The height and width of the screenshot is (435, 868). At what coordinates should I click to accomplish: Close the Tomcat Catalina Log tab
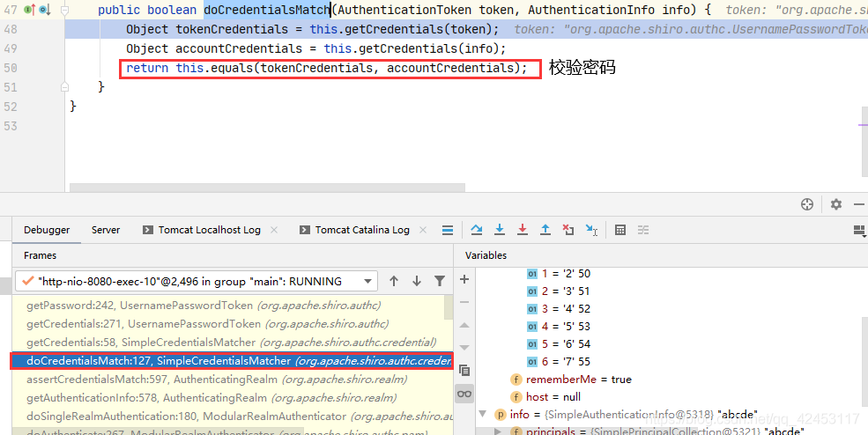[423, 230]
